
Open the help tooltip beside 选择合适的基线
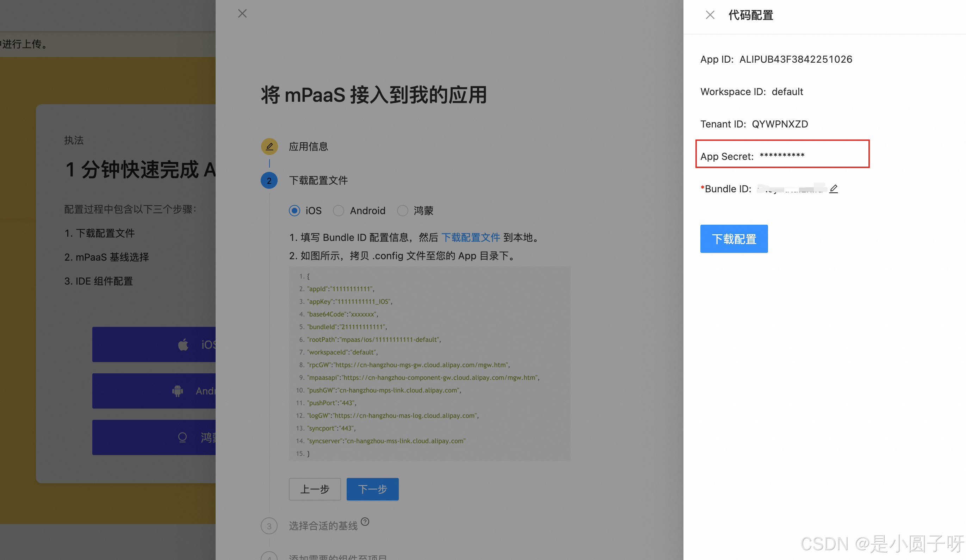(365, 521)
